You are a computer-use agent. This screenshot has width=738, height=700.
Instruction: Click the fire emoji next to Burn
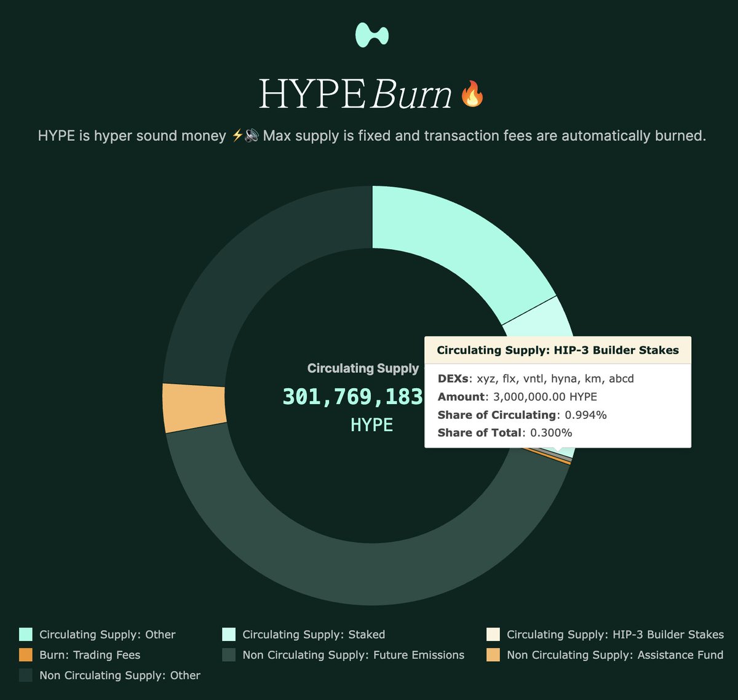click(472, 94)
